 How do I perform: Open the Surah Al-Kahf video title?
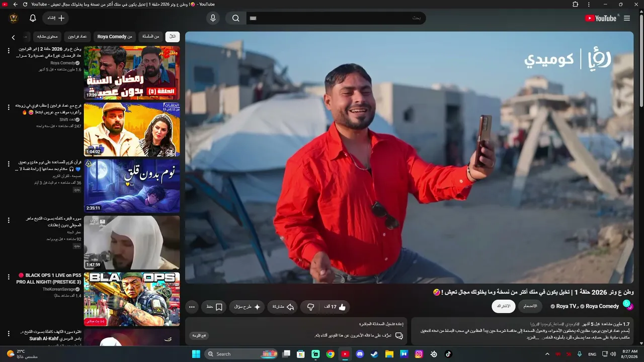[51, 335]
